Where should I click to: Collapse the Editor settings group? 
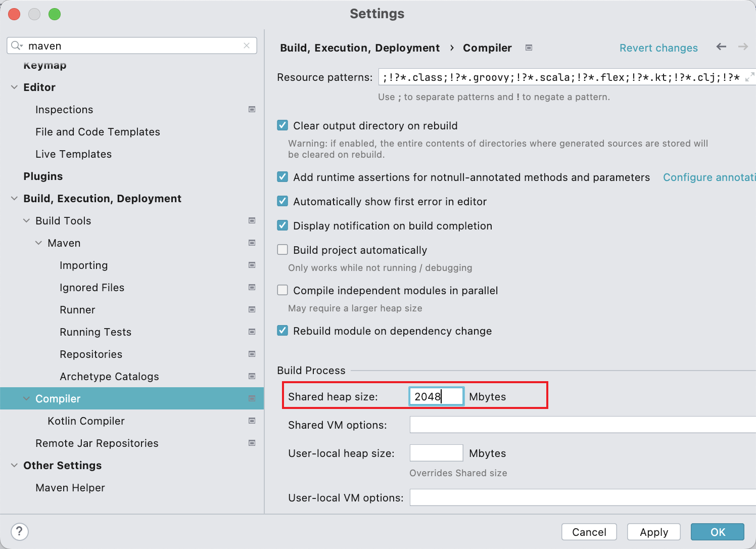14,87
